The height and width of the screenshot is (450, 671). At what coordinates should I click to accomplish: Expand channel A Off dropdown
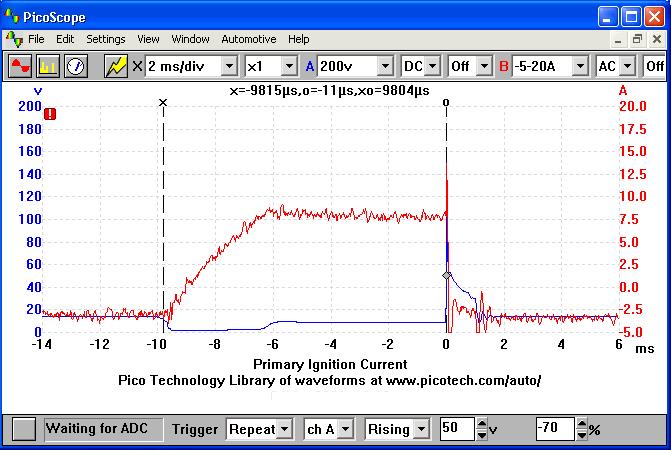pos(484,66)
